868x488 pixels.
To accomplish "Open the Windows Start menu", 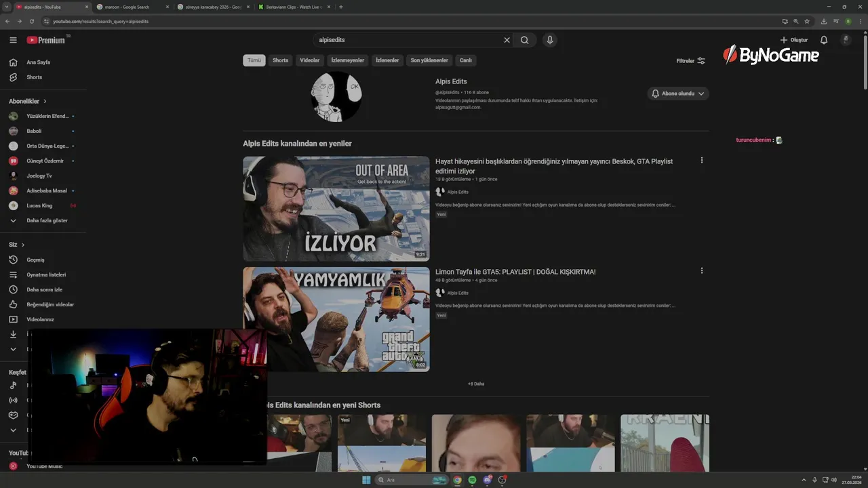I will pyautogui.click(x=366, y=480).
